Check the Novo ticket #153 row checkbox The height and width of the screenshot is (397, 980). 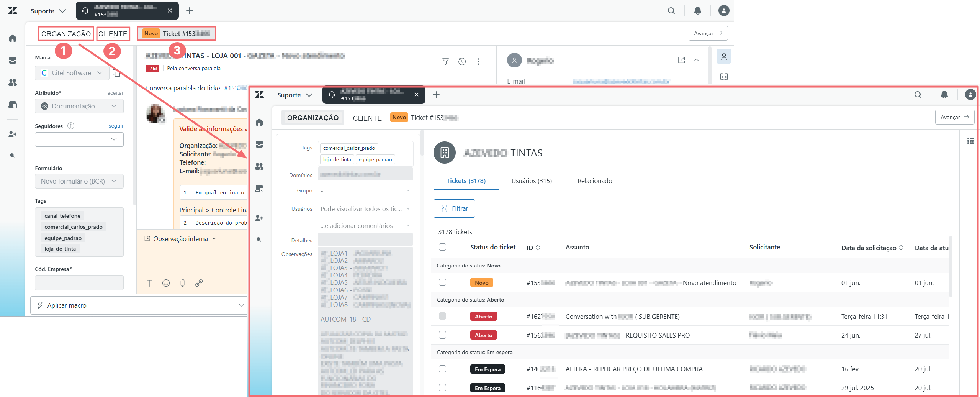(442, 282)
